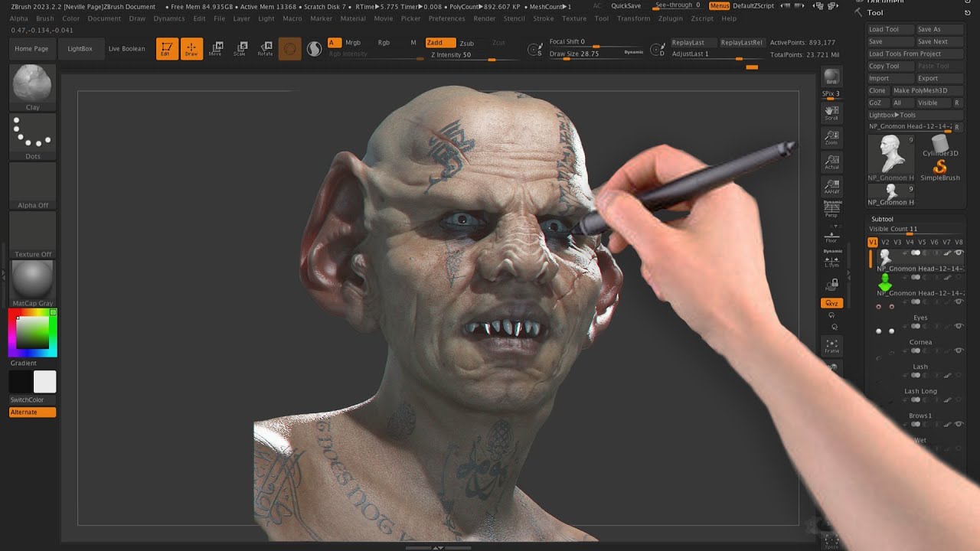Select the white color swatch
This screenshot has height=551, width=980.
44,382
